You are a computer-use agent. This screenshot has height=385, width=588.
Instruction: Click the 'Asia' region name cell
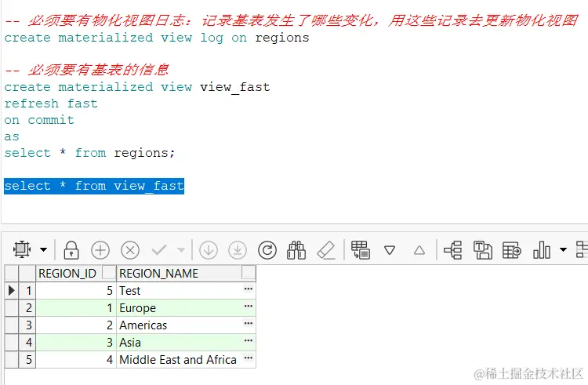click(187, 342)
